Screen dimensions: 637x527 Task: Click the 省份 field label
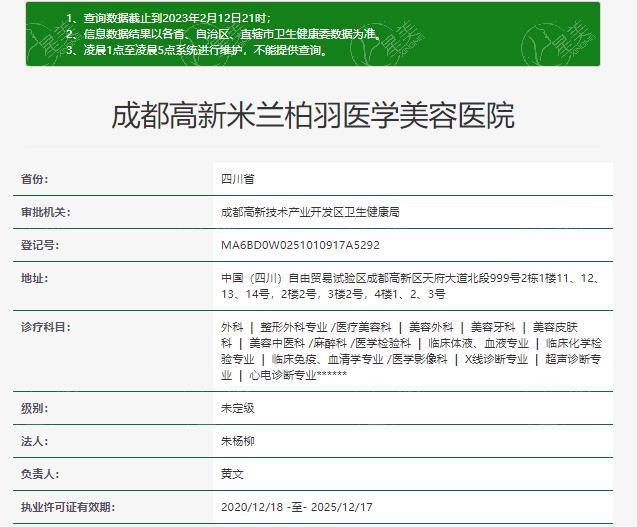tap(35, 179)
